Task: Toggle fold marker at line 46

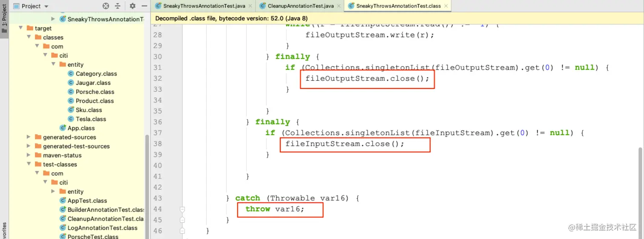Action: tap(182, 231)
